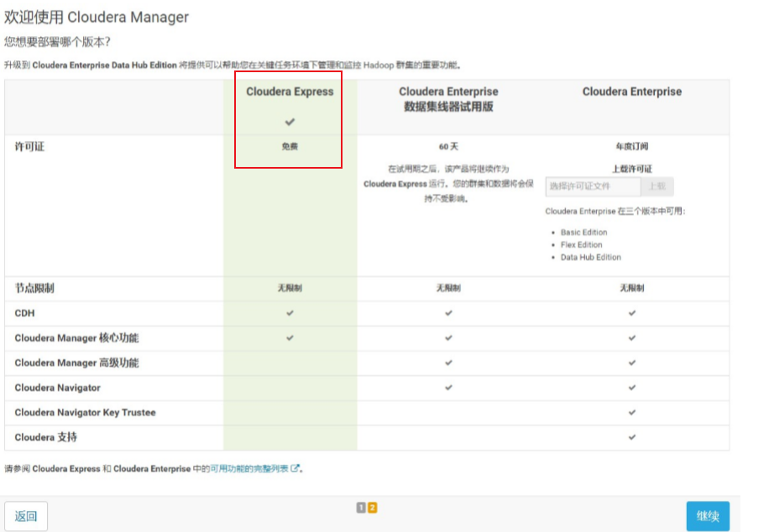
Task: Click 核心功能 checkmark in the trial column
Action: coord(448,338)
